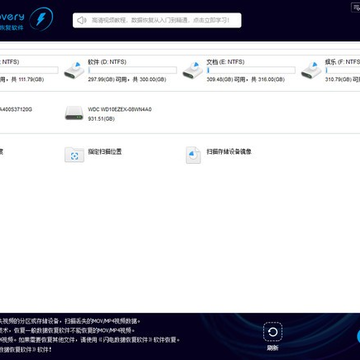Viewport: 360px width, 360px height.
Task: Choose the 扫描存储设备镜像 option label
Action: click(x=229, y=152)
